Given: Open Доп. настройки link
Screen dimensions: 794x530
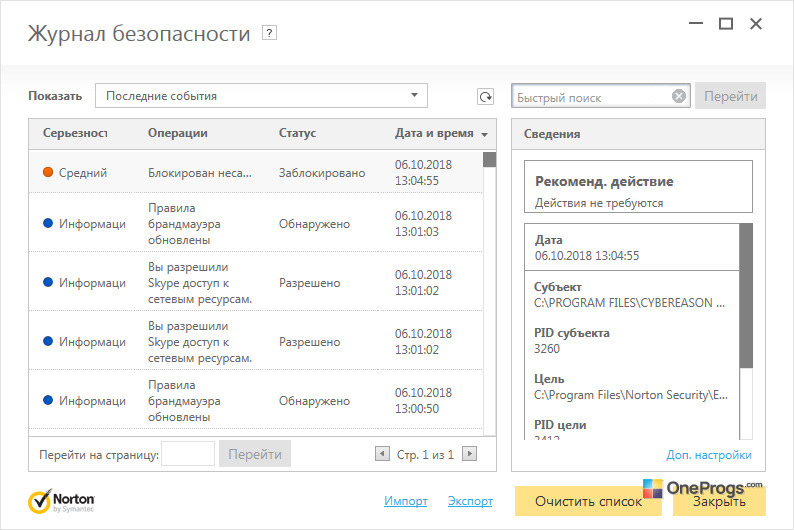Looking at the screenshot, I should click(x=708, y=455).
